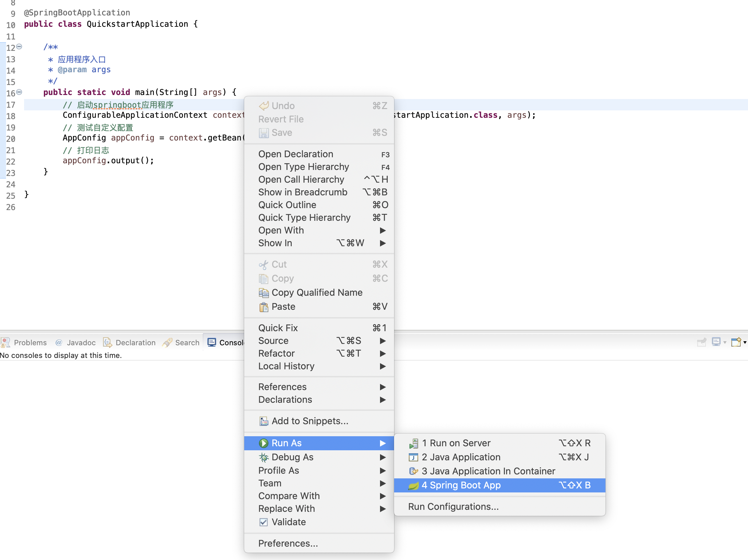Expand the Source submenu arrow

382,341
